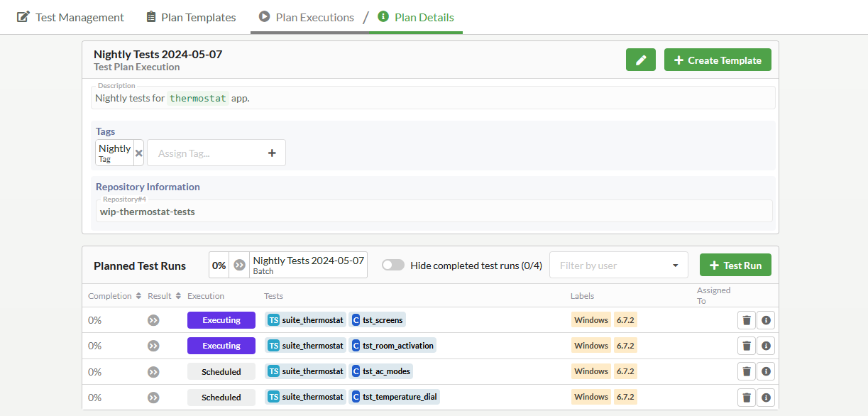Open the trash icon on tst_screens row
This screenshot has width=868, height=416.
coord(746,319)
